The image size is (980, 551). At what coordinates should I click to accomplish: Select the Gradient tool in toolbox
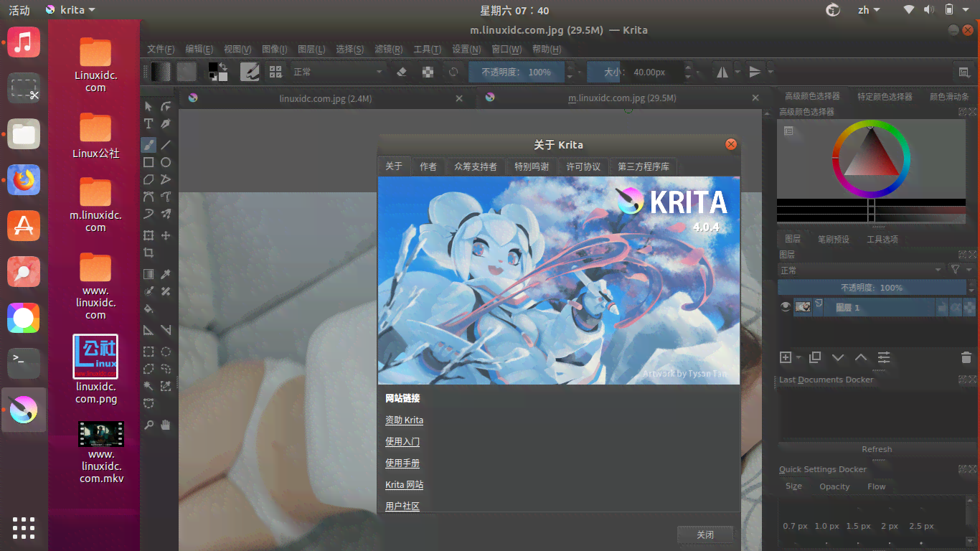click(149, 274)
